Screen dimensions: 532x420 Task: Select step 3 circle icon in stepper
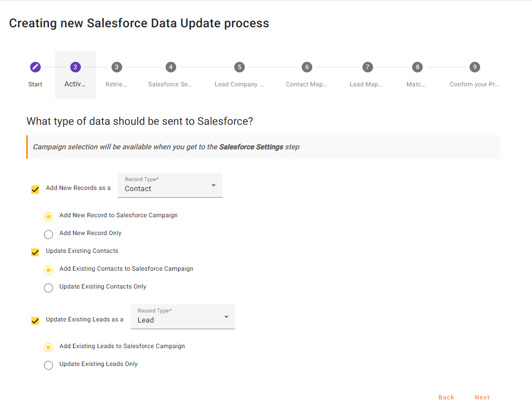tap(116, 67)
